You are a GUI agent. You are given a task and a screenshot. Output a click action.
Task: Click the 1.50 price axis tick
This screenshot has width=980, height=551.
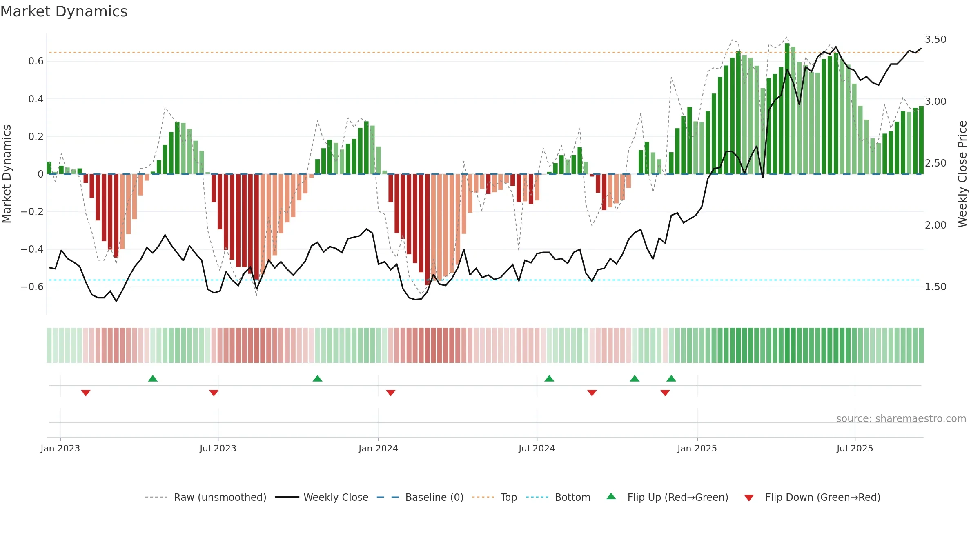point(935,287)
